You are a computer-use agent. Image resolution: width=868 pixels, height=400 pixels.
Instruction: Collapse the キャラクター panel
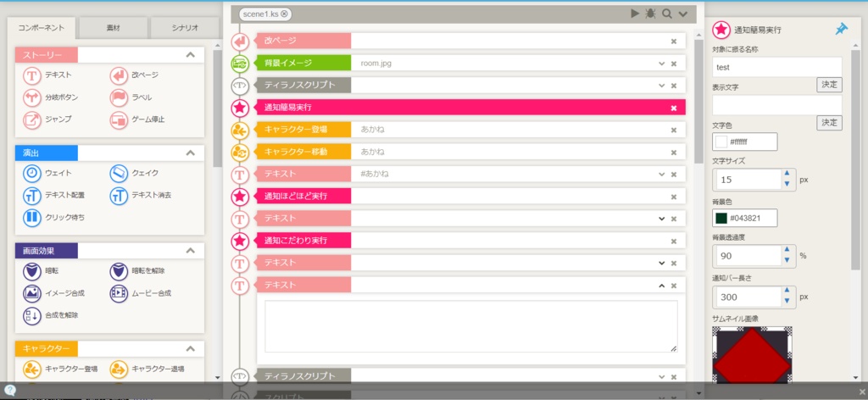point(191,348)
